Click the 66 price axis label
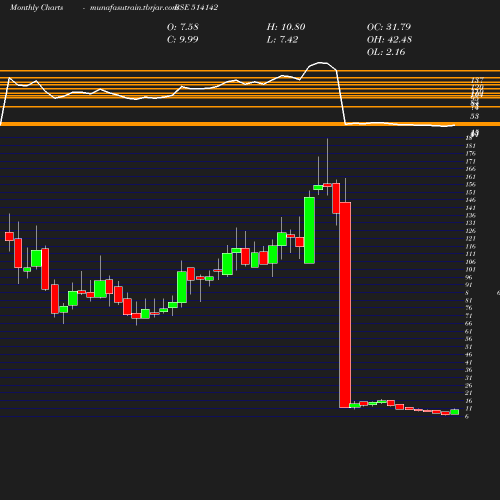This screenshot has height=500, width=500. click(x=469, y=324)
